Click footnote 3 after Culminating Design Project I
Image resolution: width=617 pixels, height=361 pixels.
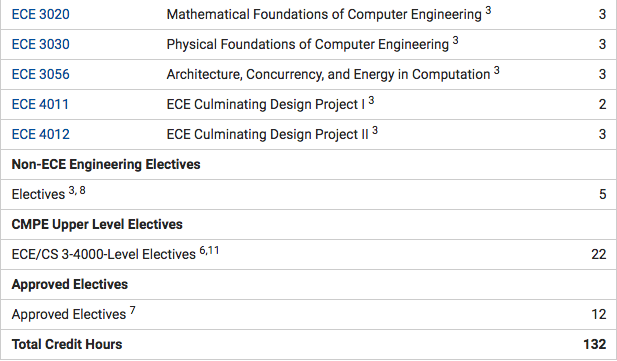(371, 100)
